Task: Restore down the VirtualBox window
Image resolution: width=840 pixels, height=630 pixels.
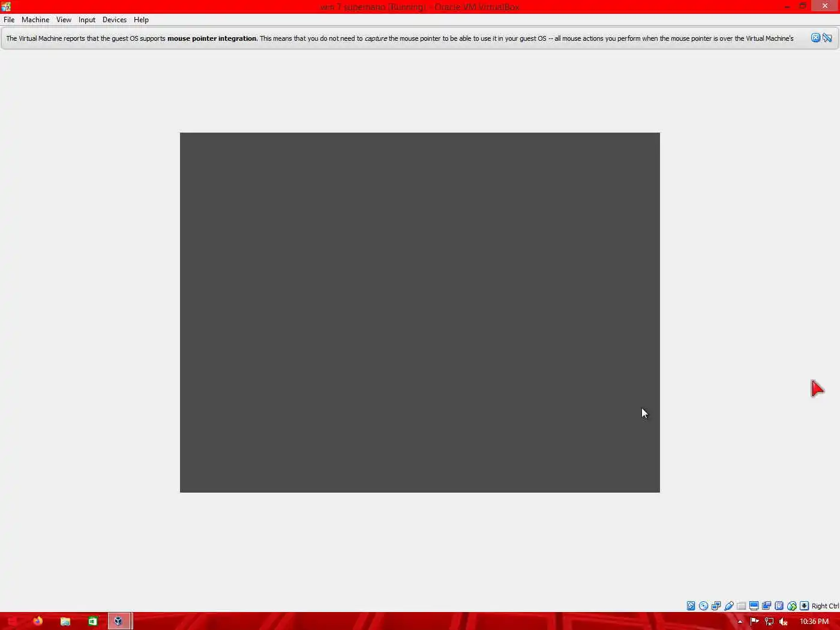Action: [803, 6]
